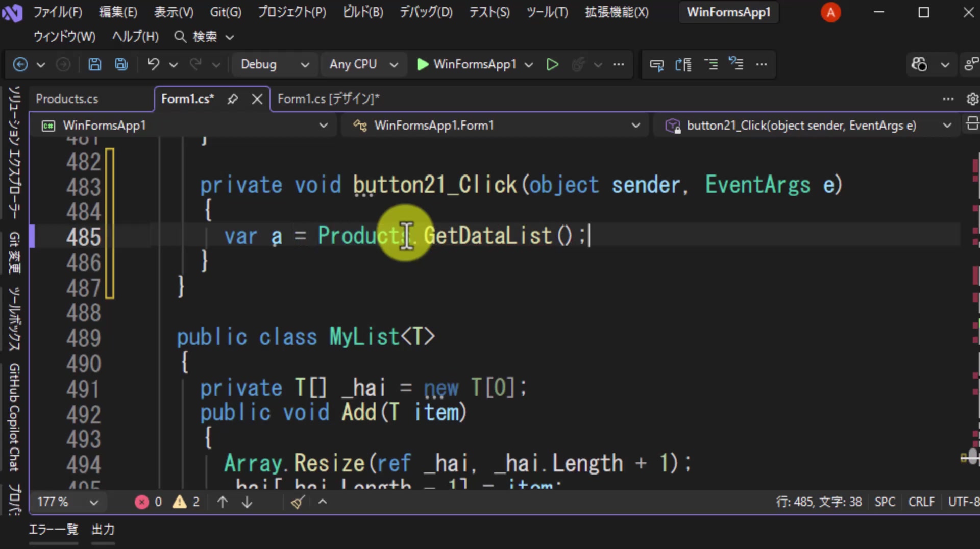Click the comment selected lines icon
Screen dimensions: 980x549
(710, 64)
